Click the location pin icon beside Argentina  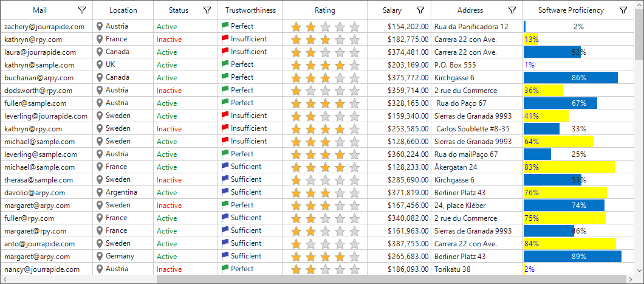[x=100, y=192]
